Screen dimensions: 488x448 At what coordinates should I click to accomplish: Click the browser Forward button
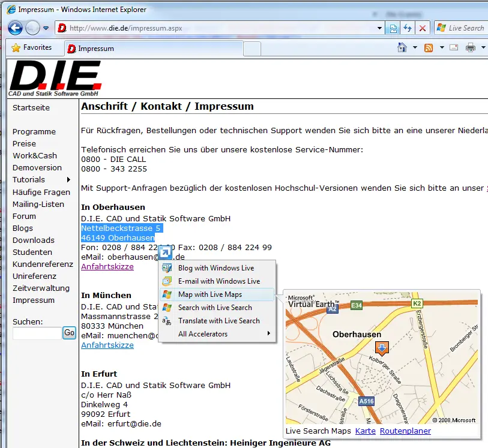click(32, 28)
